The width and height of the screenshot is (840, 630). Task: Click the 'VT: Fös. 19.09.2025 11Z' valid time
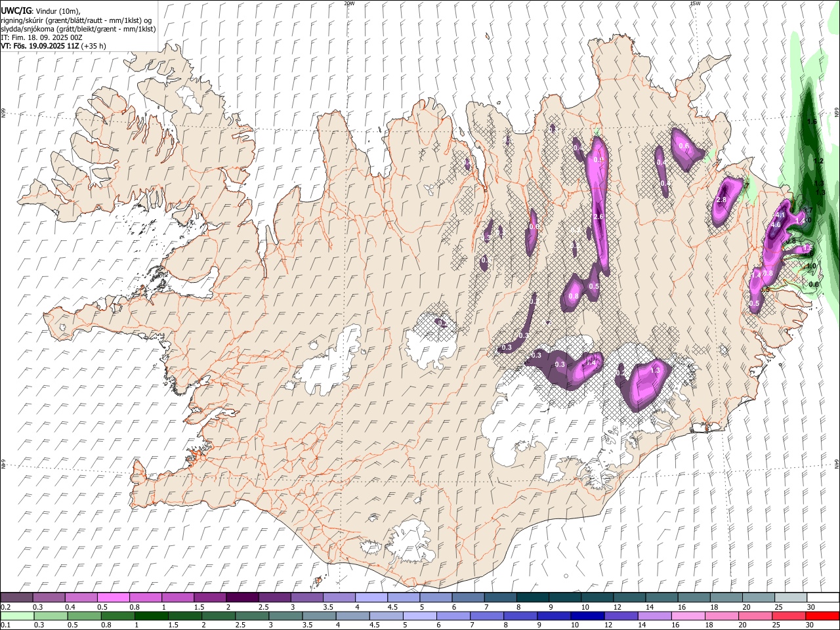pos(40,46)
